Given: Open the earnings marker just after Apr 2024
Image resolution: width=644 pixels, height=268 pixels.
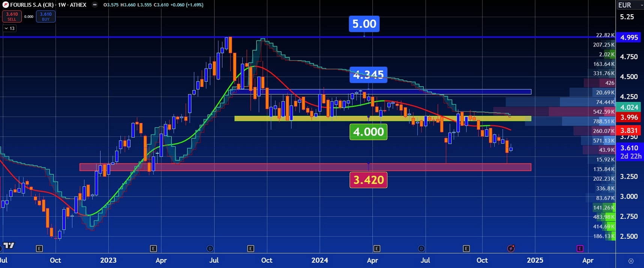Looking at the screenshot, I should (377, 249).
